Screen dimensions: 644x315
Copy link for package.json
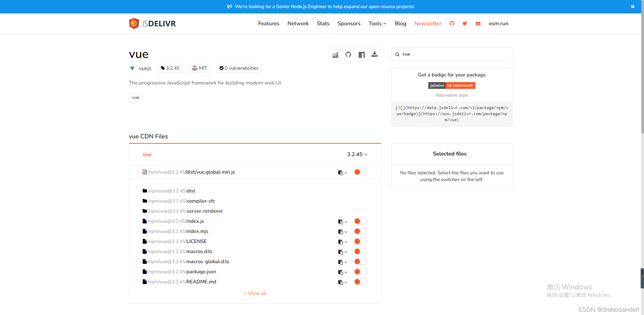tap(343, 272)
